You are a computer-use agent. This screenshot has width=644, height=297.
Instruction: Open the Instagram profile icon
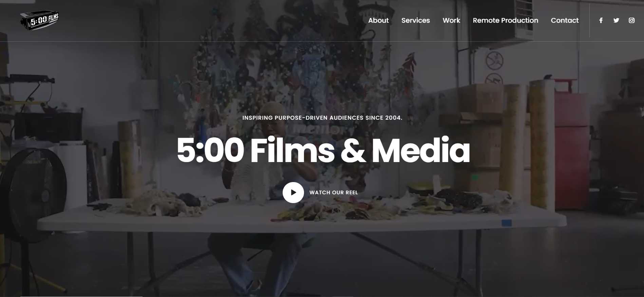click(631, 20)
